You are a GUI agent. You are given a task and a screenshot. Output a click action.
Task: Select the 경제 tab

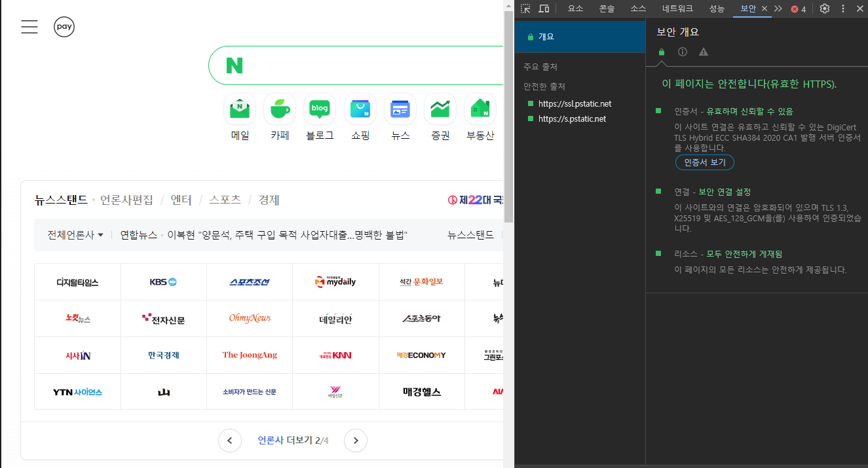click(269, 200)
